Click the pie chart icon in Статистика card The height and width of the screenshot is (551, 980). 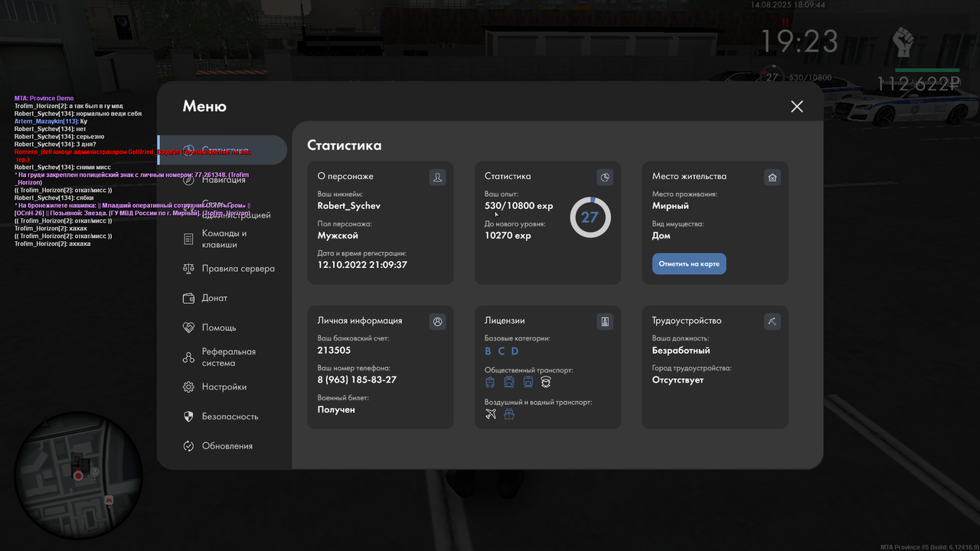click(x=605, y=178)
